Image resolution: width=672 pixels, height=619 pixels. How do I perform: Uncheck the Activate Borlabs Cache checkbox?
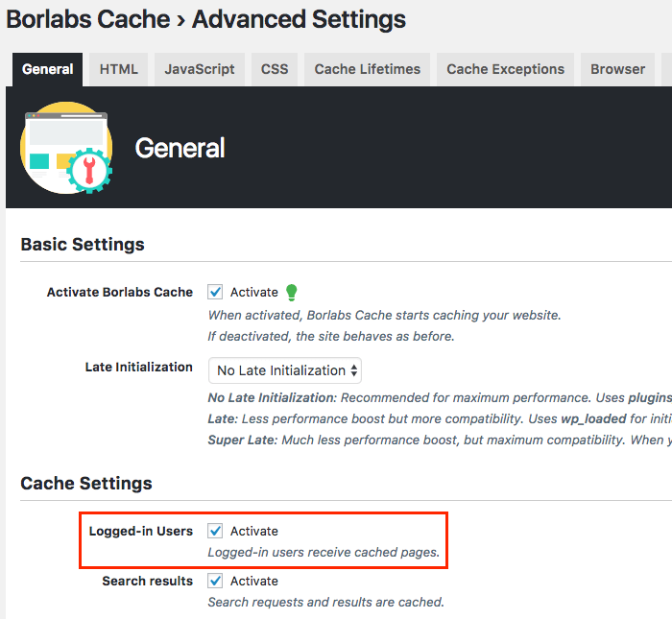(216, 292)
